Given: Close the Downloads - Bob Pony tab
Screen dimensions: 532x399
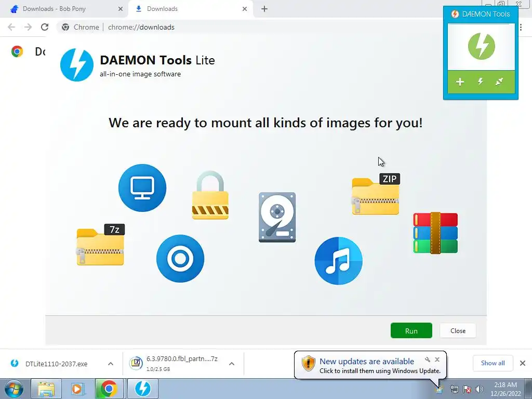Looking at the screenshot, I should tap(121, 9).
